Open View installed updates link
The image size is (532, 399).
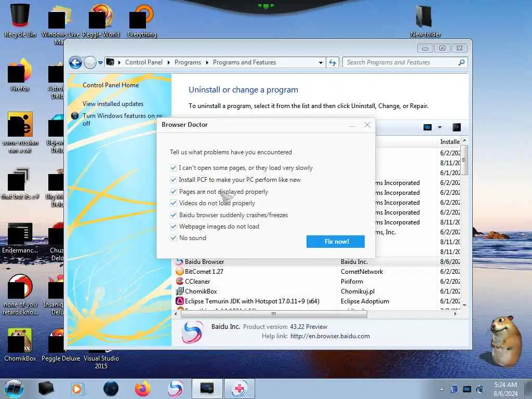(113, 104)
